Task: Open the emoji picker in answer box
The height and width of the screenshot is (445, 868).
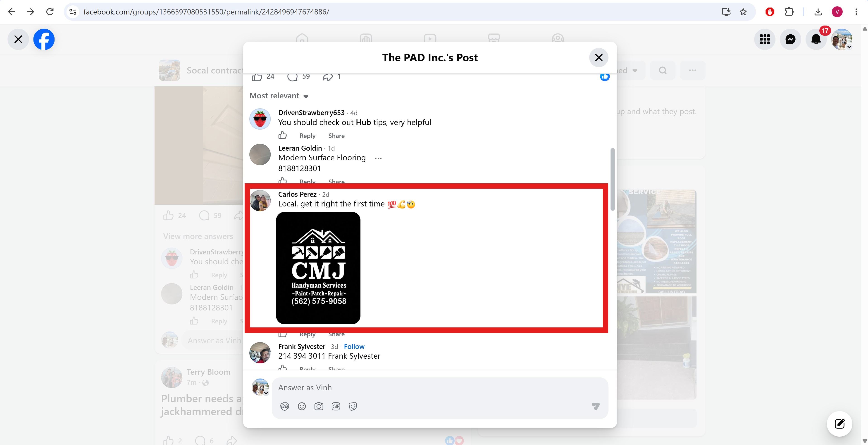Action: [x=302, y=406]
